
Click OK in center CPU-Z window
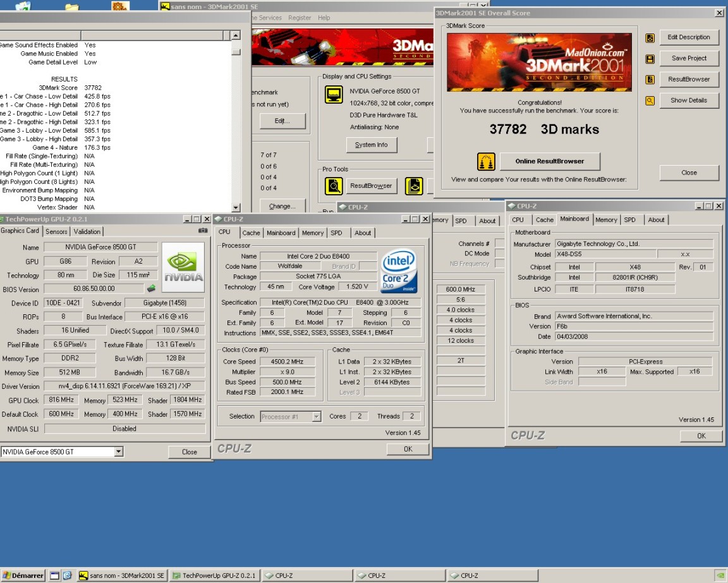click(408, 449)
